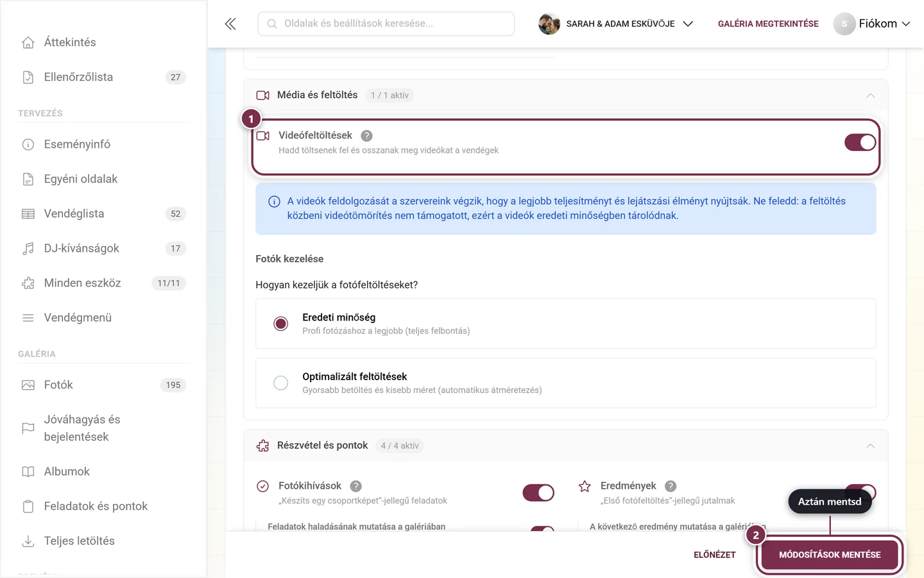Click the 27 badge next to Ellenőrzőlista

click(x=176, y=77)
